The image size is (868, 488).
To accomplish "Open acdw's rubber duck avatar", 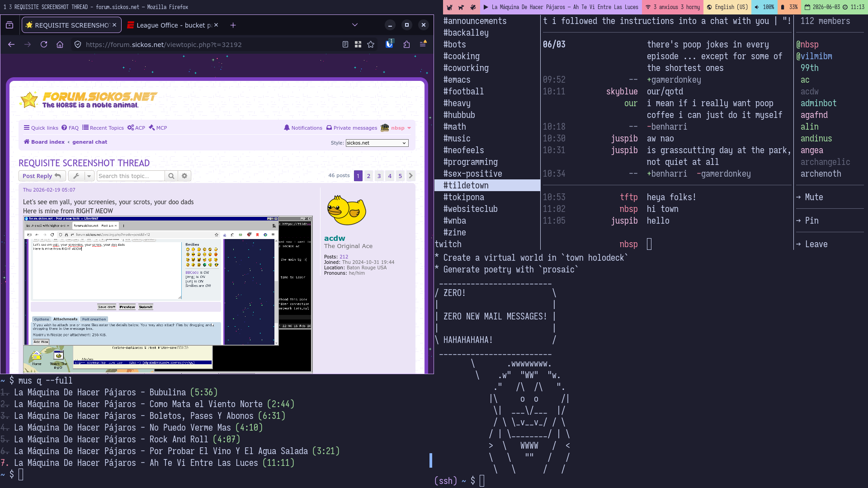I will point(346,210).
